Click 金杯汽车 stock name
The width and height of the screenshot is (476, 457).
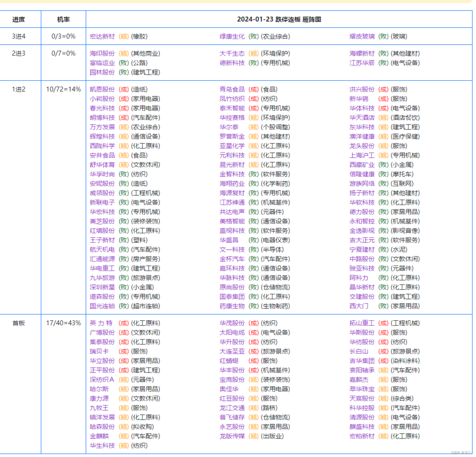point(232,259)
